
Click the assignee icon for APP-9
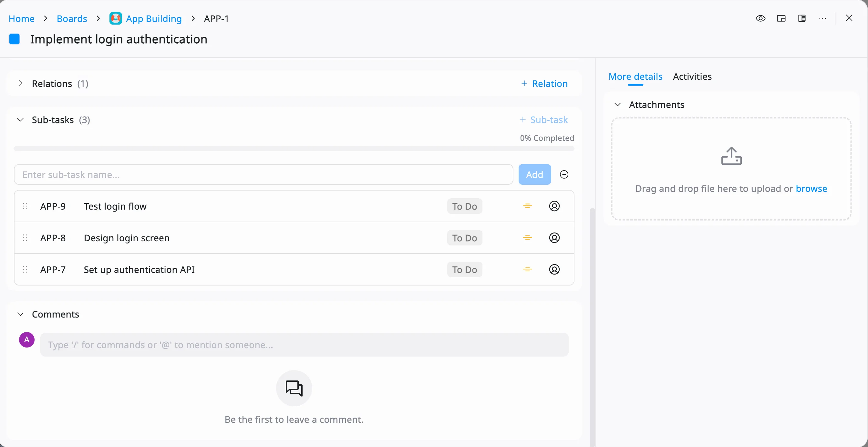pos(554,206)
